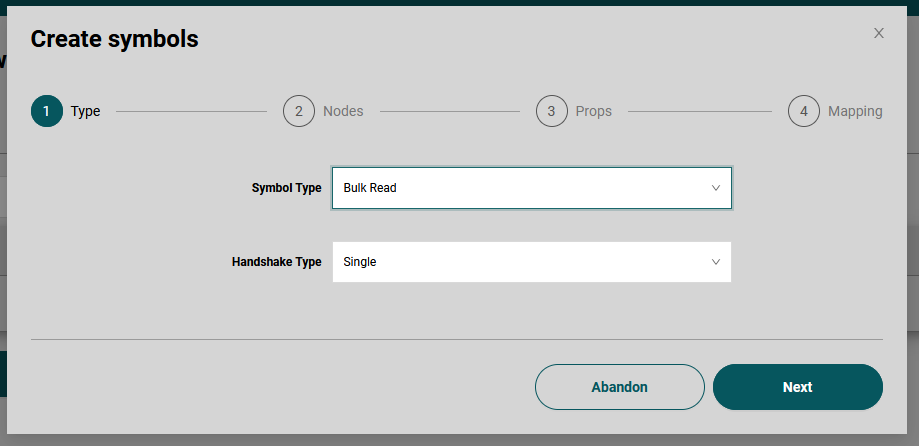Proceed with the Next button
Image resolution: width=919 pixels, height=446 pixels.
pos(797,387)
